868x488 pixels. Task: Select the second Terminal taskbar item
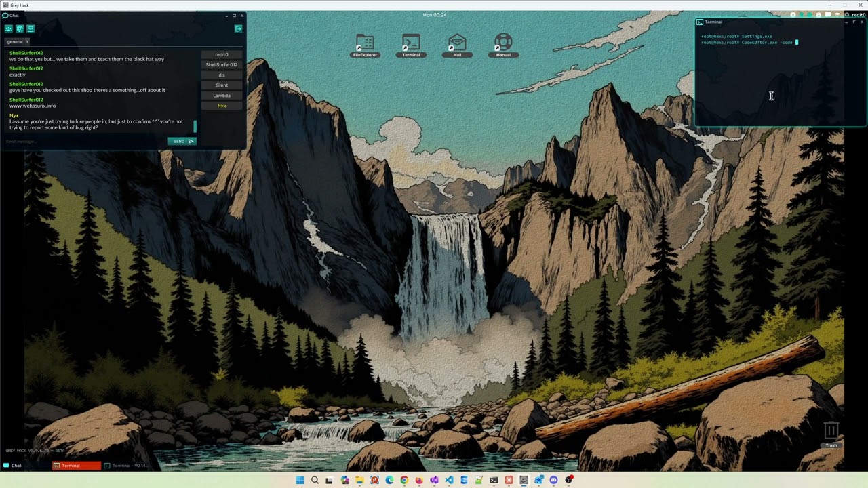point(127,466)
